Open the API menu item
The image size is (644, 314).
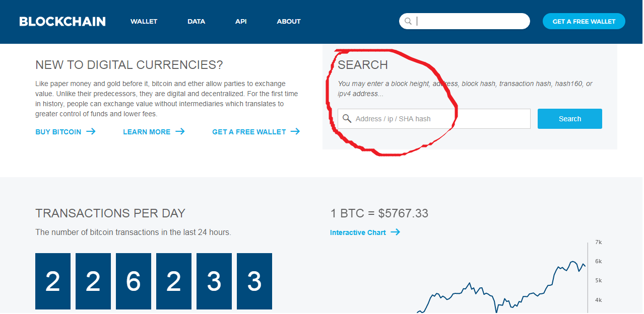(241, 22)
